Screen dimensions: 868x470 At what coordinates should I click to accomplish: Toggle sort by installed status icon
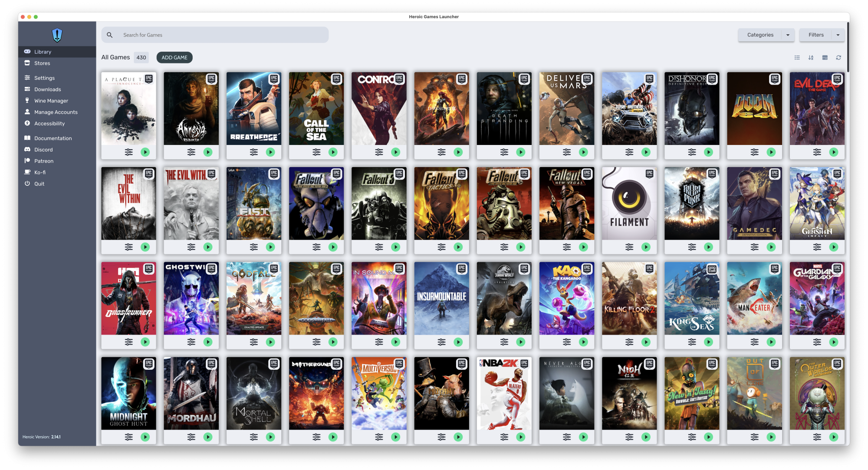(x=825, y=58)
